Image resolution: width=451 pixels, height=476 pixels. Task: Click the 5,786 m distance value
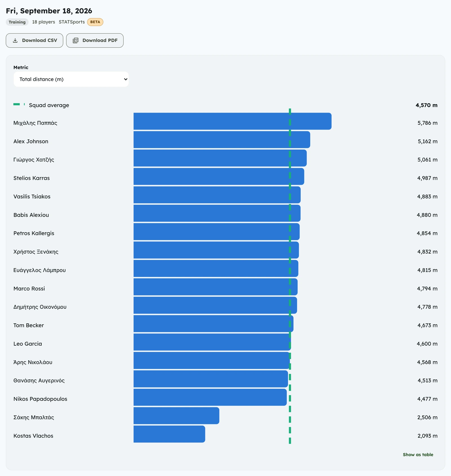pos(427,123)
